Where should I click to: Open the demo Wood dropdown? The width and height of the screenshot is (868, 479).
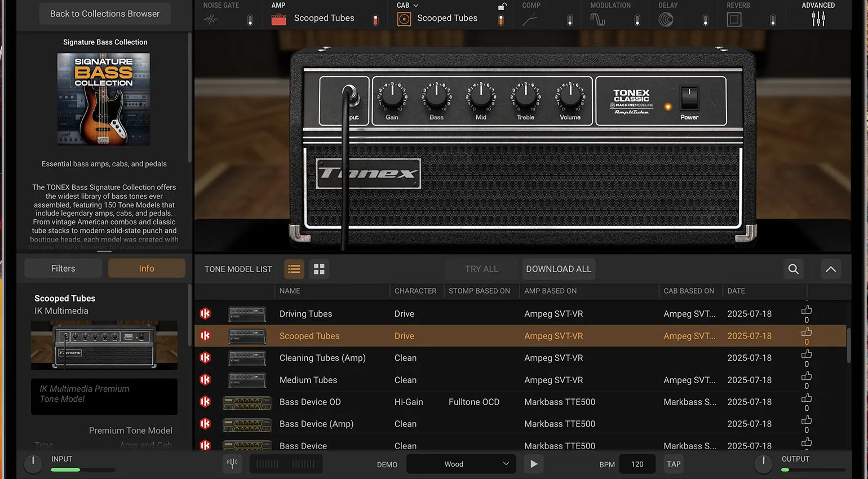pyautogui.click(x=461, y=464)
